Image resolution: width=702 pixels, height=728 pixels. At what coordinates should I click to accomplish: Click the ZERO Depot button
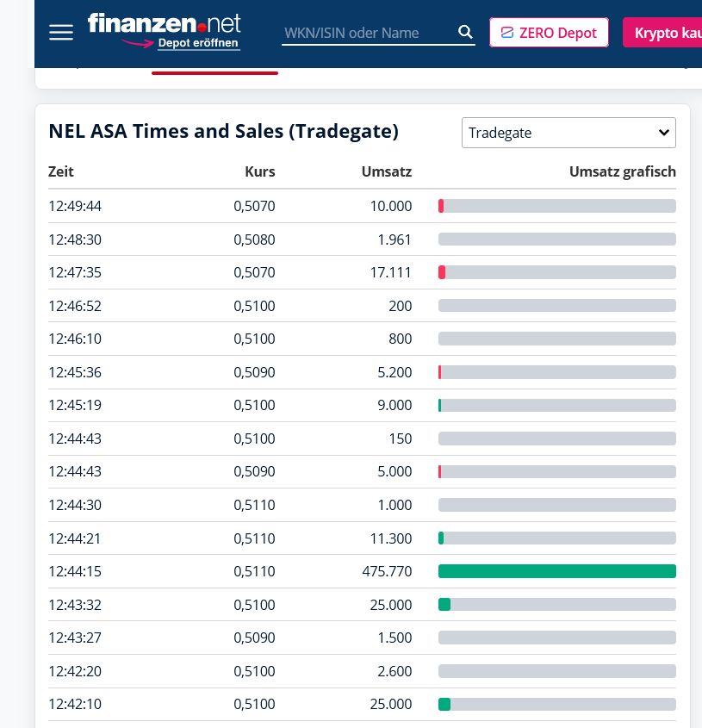point(549,33)
